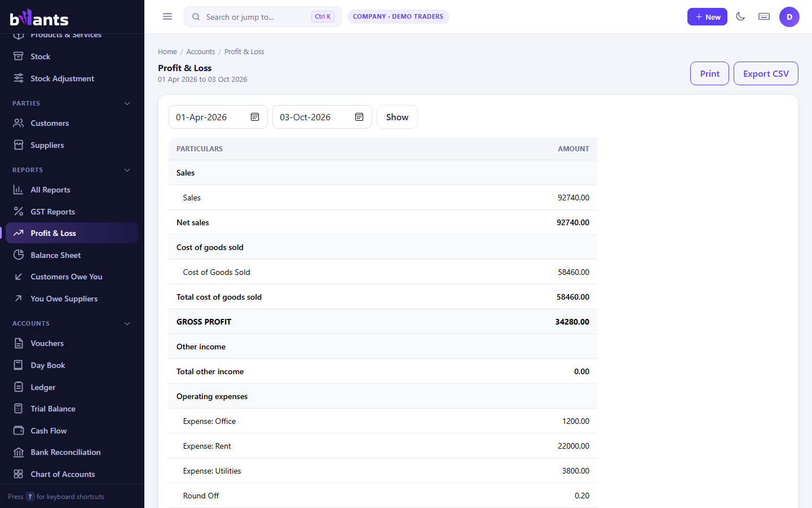Open Customers Owe You report
Image resolution: width=812 pixels, height=508 pixels.
tap(72, 277)
